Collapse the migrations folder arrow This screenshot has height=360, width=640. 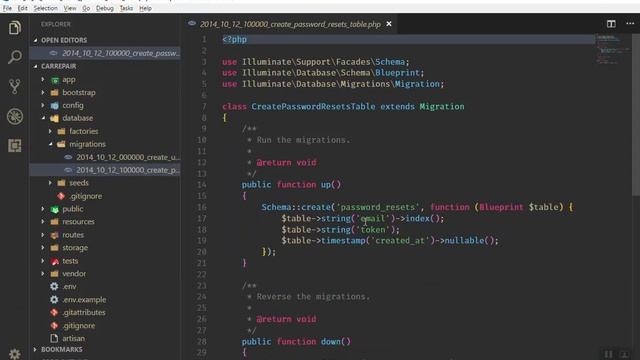point(50,144)
